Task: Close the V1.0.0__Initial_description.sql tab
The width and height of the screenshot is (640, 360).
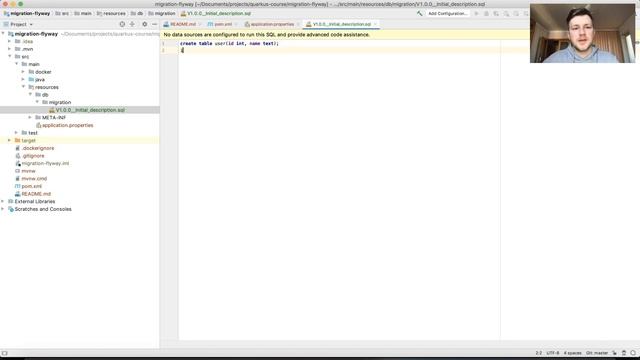Action: [x=375, y=24]
